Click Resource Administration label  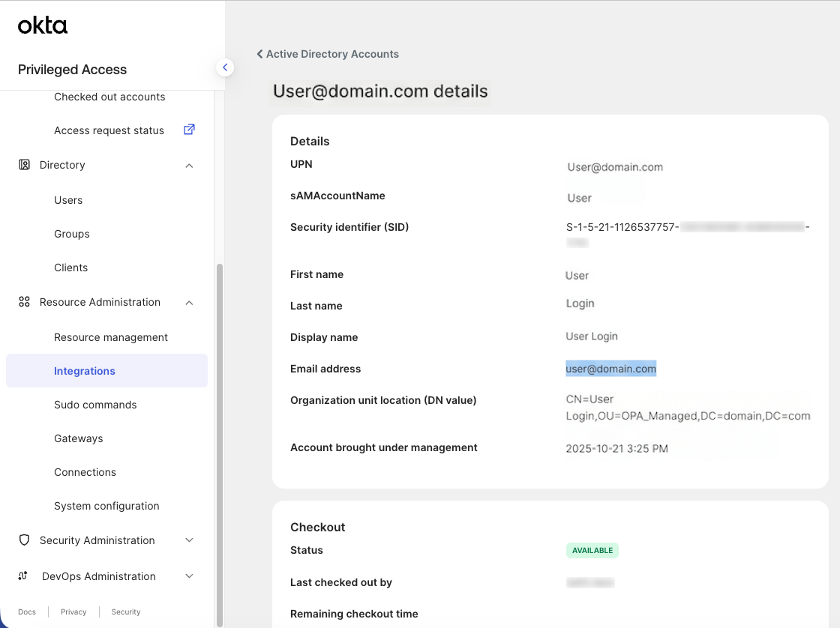(x=100, y=302)
